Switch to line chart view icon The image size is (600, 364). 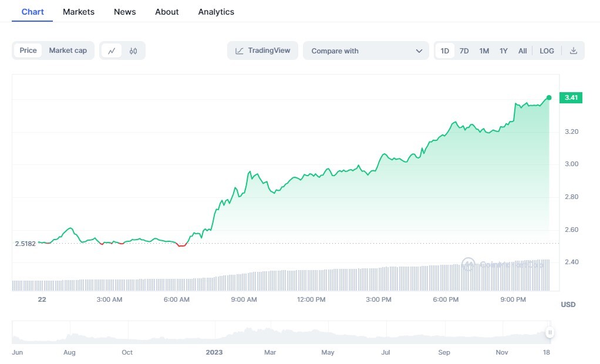[x=112, y=50]
